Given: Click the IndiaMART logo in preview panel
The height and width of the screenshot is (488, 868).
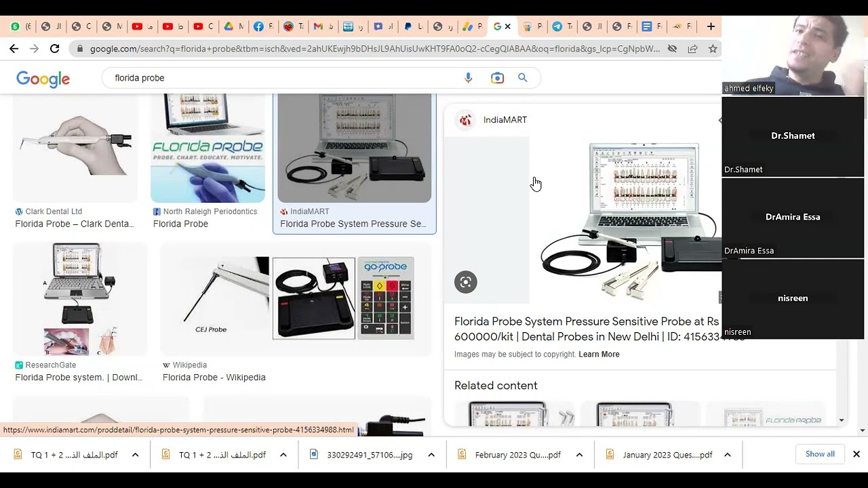Looking at the screenshot, I should coord(465,120).
